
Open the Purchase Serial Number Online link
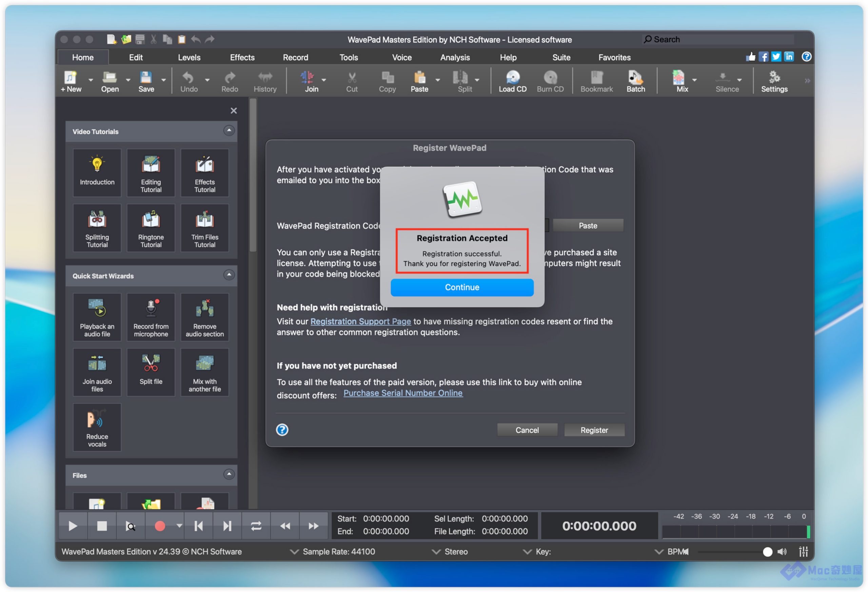coord(403,393)
